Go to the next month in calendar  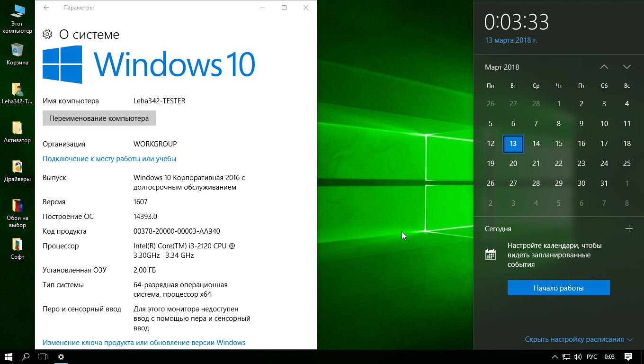pyautogui.click(x=627, y=67)
